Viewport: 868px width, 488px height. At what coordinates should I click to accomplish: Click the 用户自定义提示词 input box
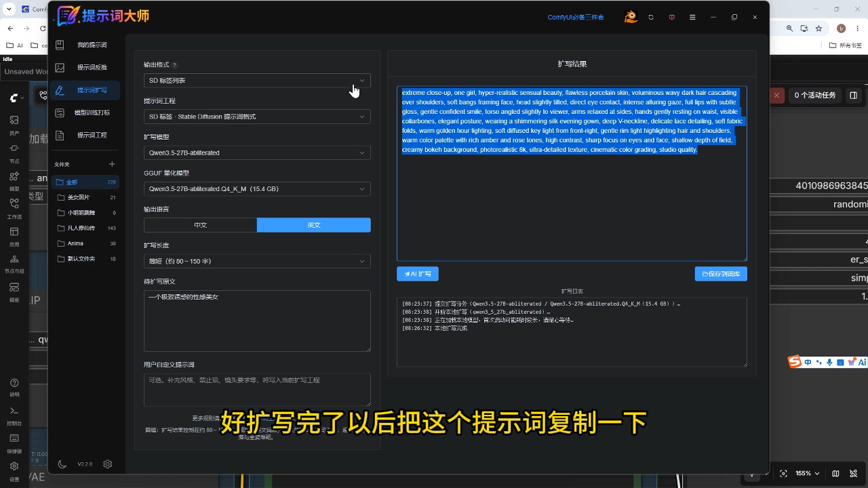tap(257, 390)
